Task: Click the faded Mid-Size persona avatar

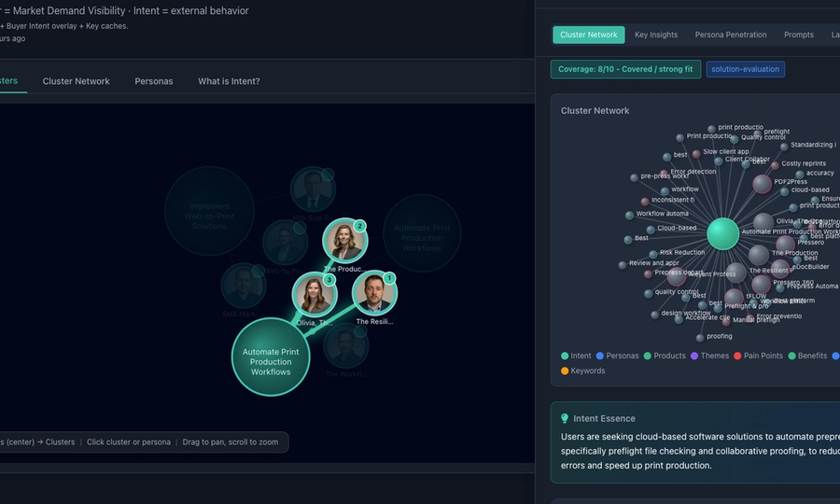Action: (x=313, y=189)
